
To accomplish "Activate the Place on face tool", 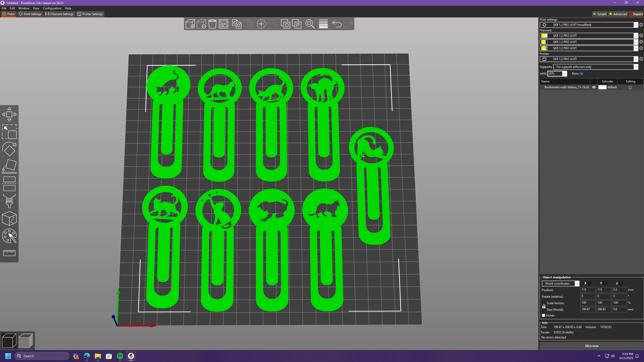I will coord(9,166).
